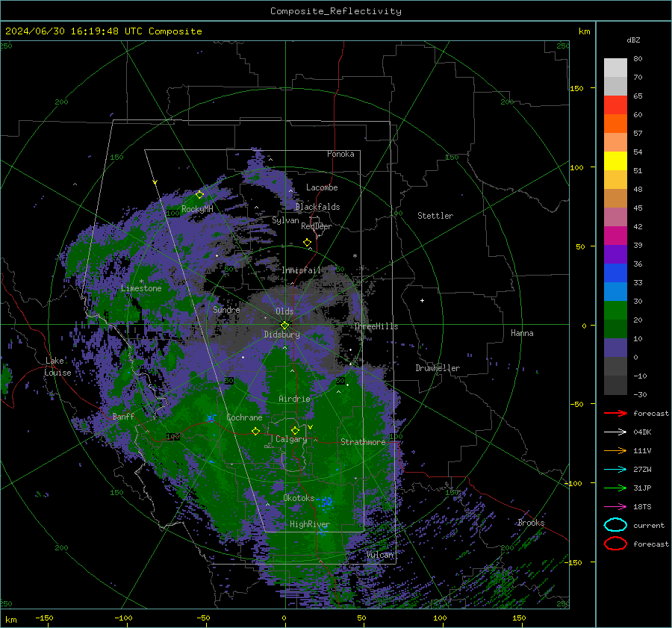Select the green 30 dBZ color swatch
This screenshot has width=672, height=628.
click(x=615, y=310)
